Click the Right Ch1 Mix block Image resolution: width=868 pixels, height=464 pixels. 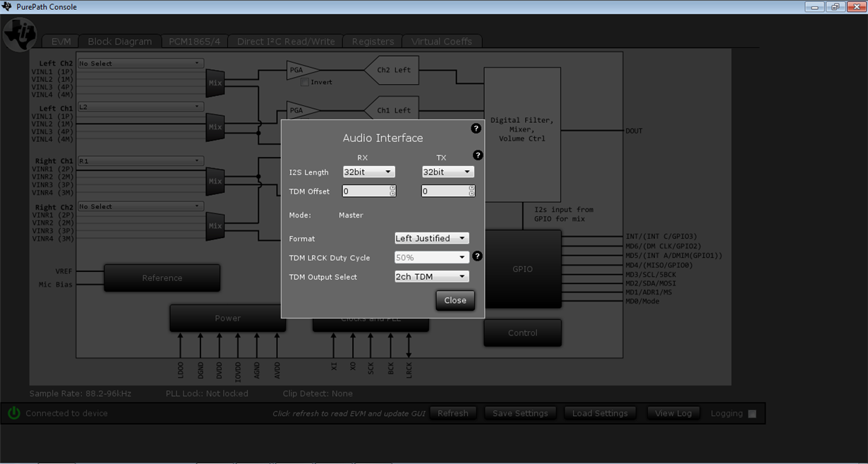[215, 181]
